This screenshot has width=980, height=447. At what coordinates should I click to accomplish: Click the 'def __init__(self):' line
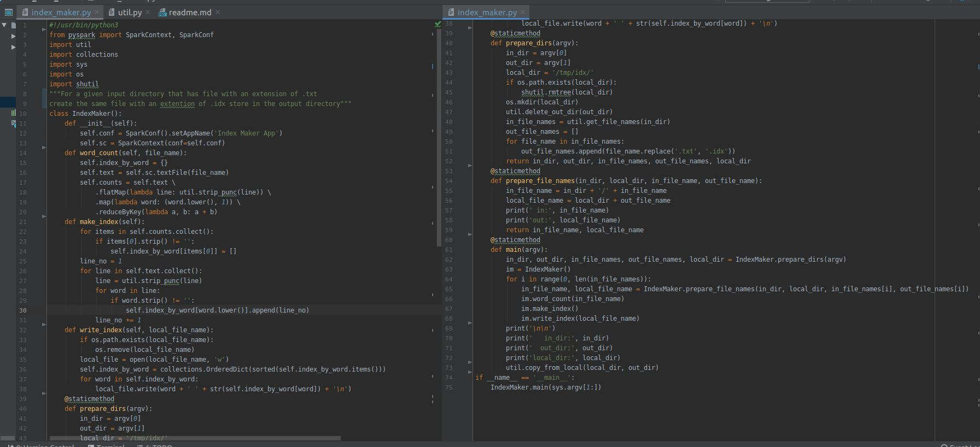(101, 123)
